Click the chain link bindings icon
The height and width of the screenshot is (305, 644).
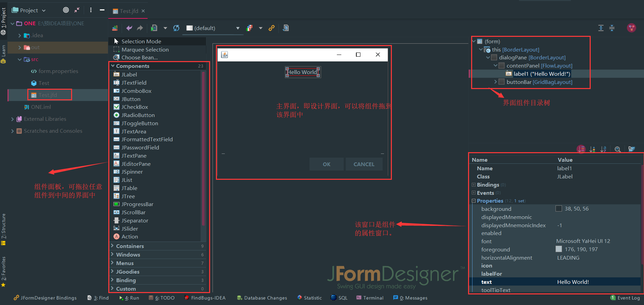tap(272, 28)
